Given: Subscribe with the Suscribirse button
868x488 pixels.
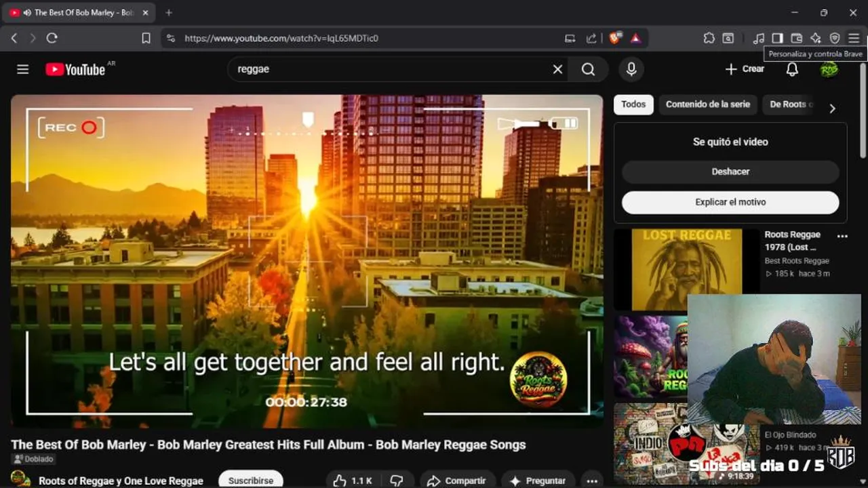Looking at the screenshot, I should pos(251,480).
